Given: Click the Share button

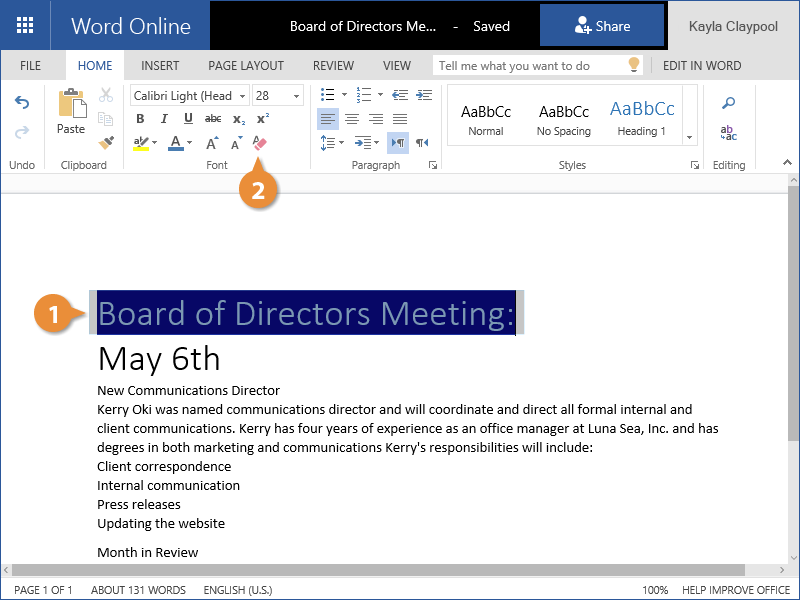Looking at the screenshot, I should pyautogui.click(x=602, y=26).
